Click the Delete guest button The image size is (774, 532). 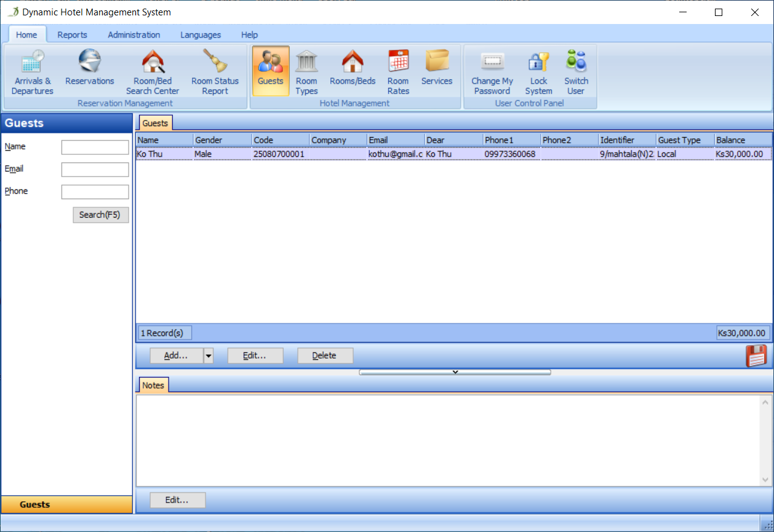325,355
